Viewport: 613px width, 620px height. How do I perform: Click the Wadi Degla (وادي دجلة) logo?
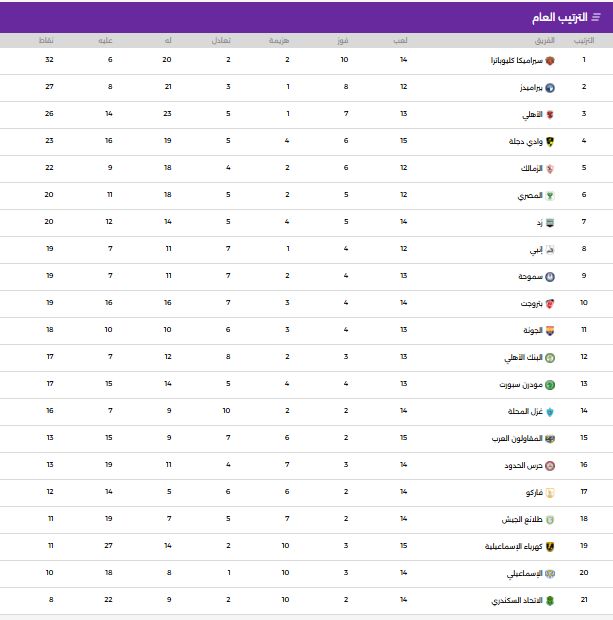549,141
